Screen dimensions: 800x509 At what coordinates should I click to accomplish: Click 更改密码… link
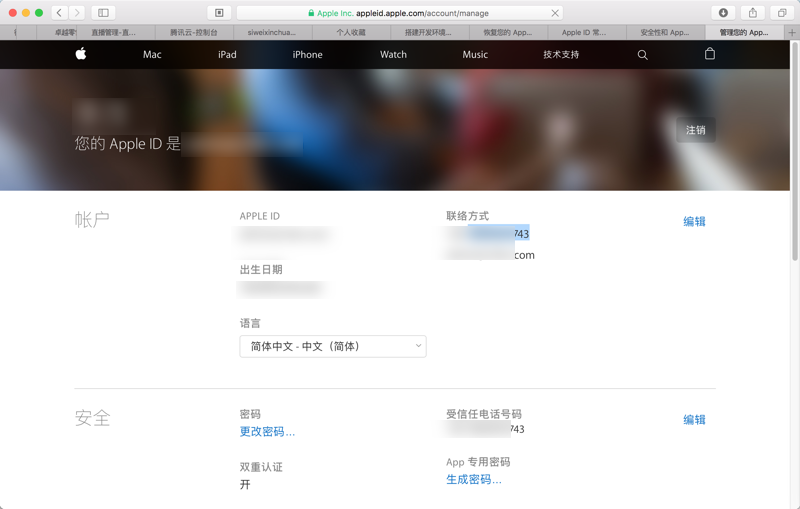(267, 431)
